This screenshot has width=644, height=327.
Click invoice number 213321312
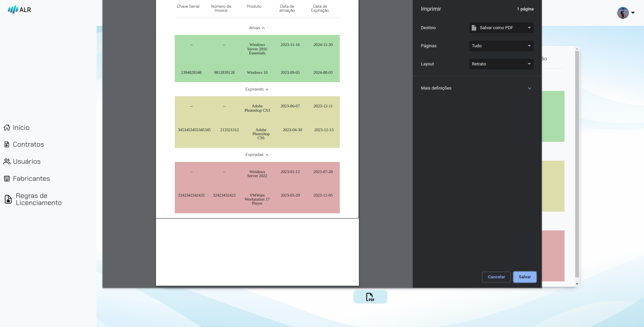pyautogui.click(x=229, y=130)
